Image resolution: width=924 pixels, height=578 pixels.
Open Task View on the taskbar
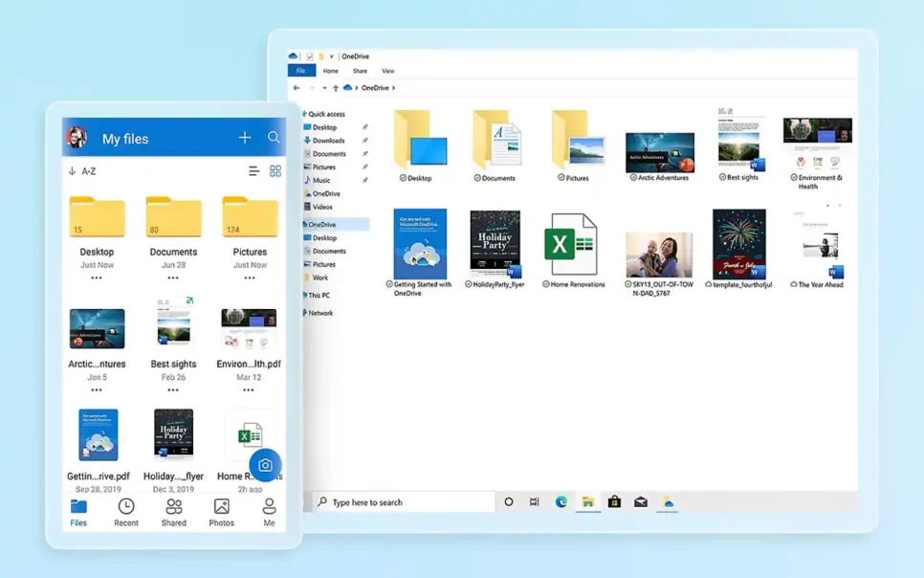click(535, 500)
